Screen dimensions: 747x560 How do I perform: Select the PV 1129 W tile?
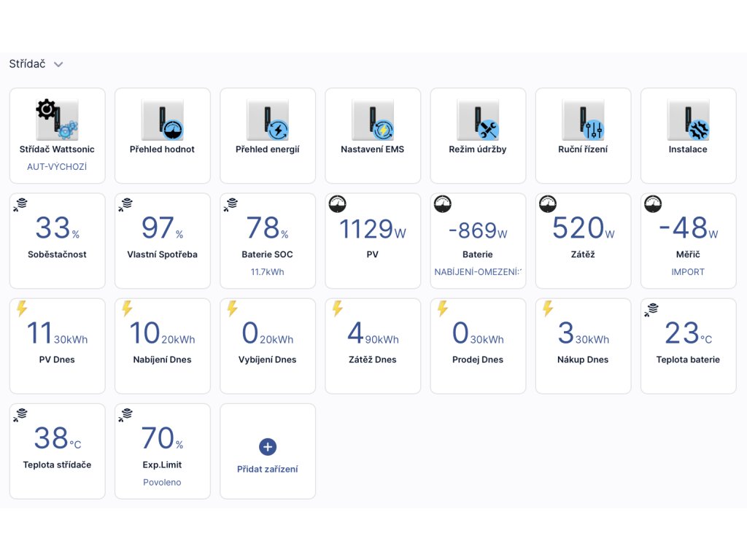click(x=372, y=241)
